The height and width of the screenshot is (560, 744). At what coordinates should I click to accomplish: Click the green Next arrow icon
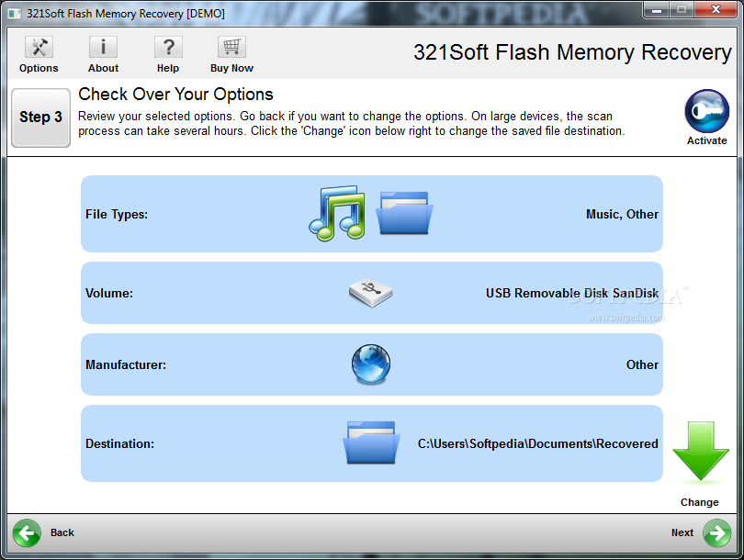pos(717,533)
